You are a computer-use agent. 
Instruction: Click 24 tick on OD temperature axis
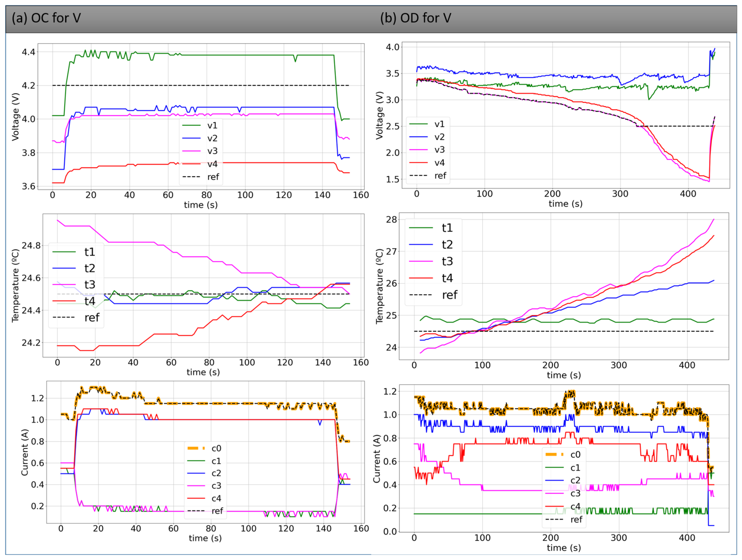point(392,348)
